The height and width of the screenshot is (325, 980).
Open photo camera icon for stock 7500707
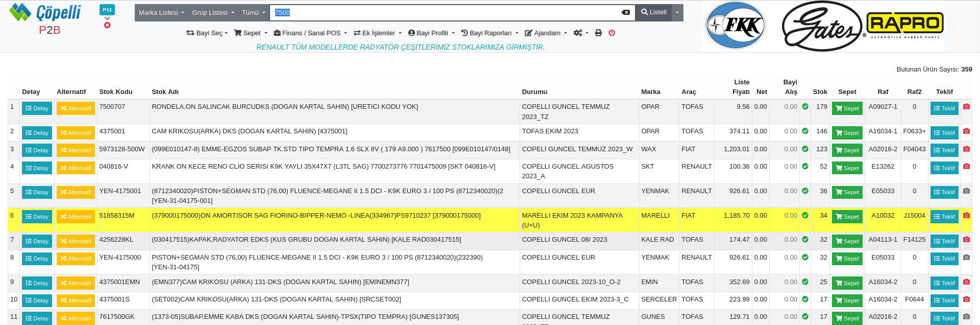[x=966, y=107]
